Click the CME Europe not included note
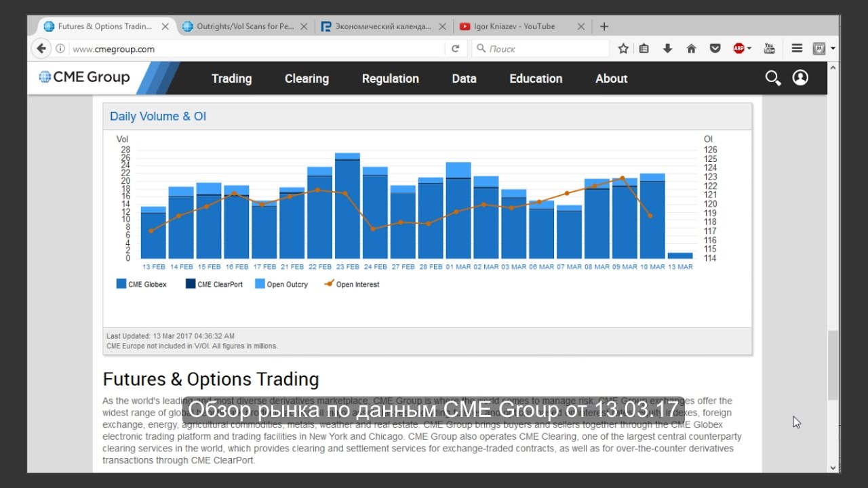Viewport: 868px width, 488px height. [x=192, y=346]
